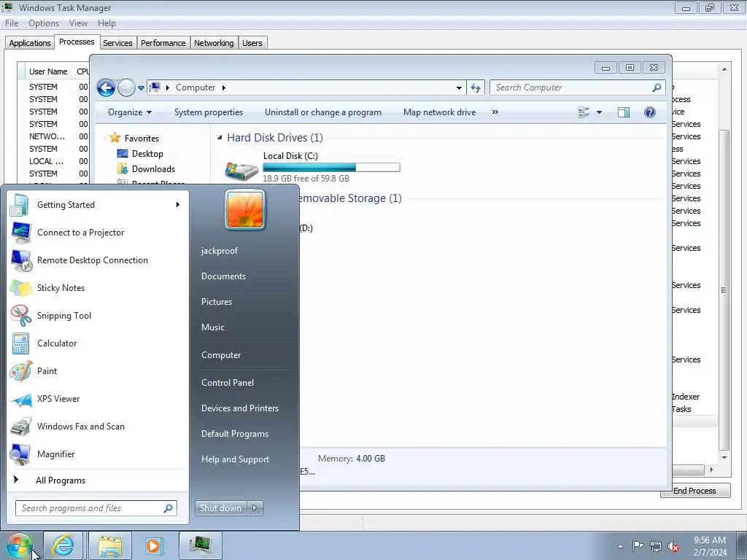The width and height of the screenshot is (747, 560).
Task: Click the Search Computer magnifier icon
Action: tap(657, 87)
